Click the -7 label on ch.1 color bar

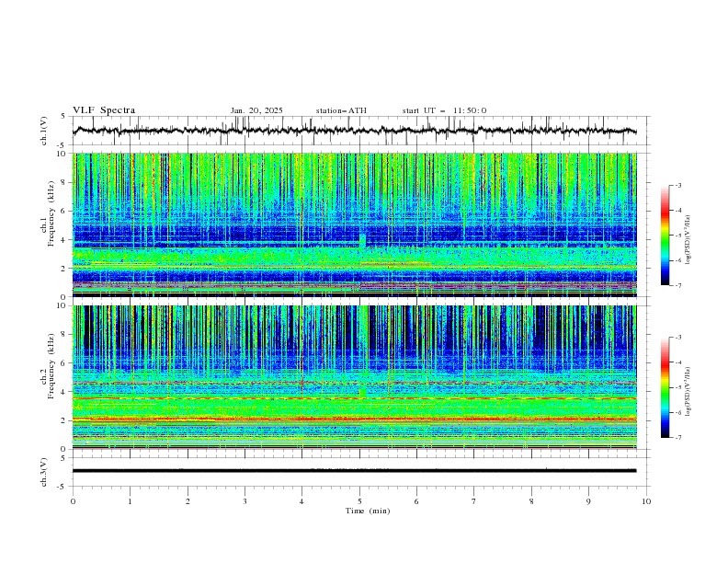678,285
